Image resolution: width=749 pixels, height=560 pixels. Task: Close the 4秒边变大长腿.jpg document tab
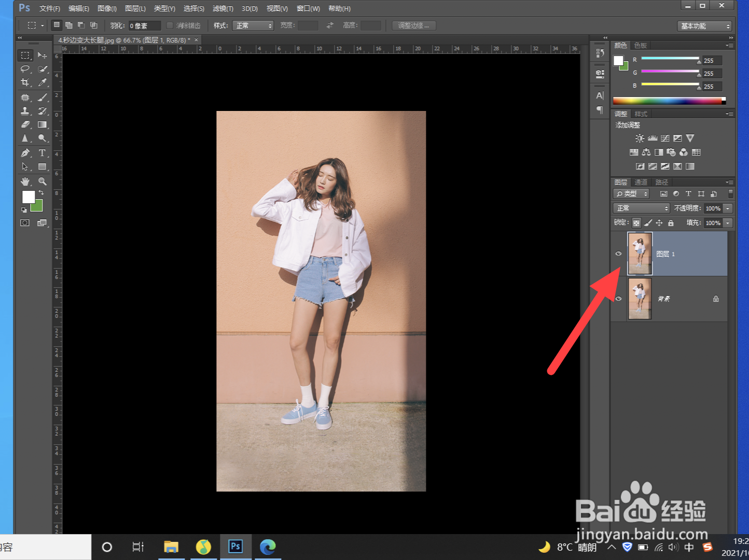[196, 40]
